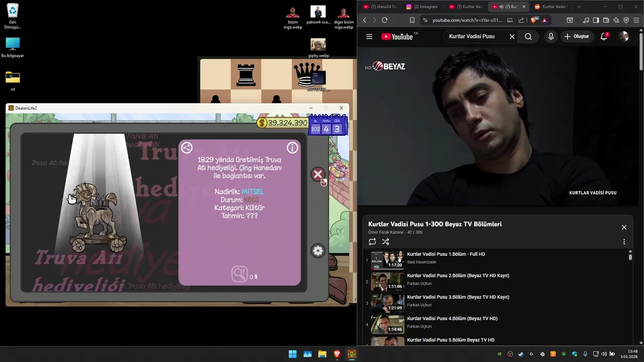Open the item info icon
The image size is (644, 362).
pos(292,147)
